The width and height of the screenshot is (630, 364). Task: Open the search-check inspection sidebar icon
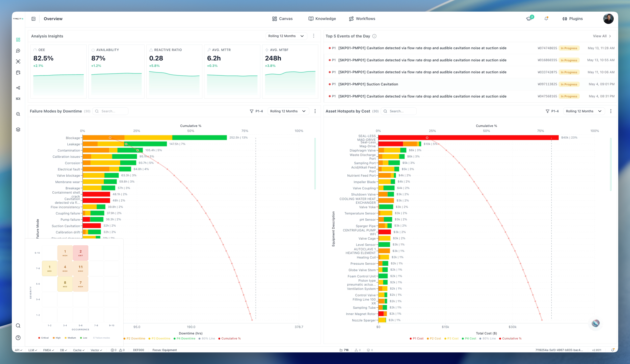pos(18,114)
